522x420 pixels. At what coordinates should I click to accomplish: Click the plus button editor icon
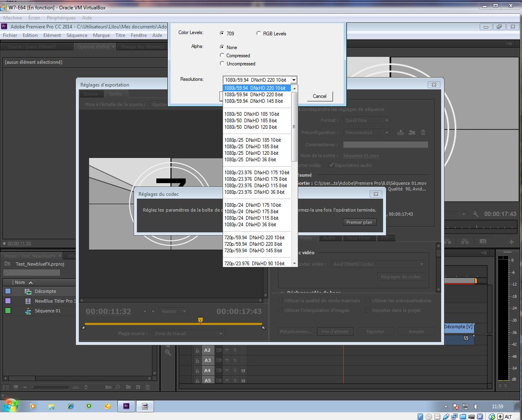coord(511,242)
